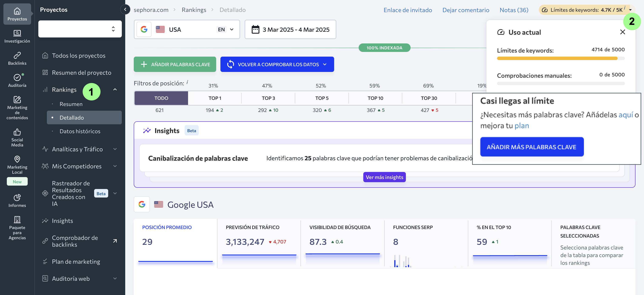Click the Límites de keywords progress bar
Viewport: 644px width, 295px height.
pyautogui.click(x=561, y=59)
